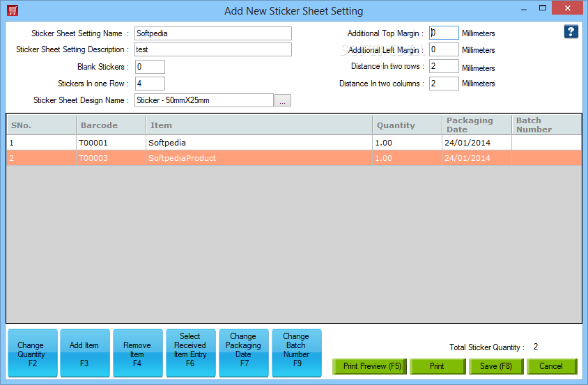Focus the Blank Stickers field
This screenshot has height=385, width=588.
(x=150, y=67)
